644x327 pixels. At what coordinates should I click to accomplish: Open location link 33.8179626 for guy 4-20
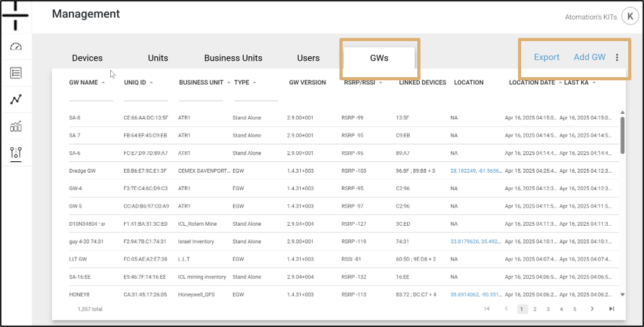(476, 242)
